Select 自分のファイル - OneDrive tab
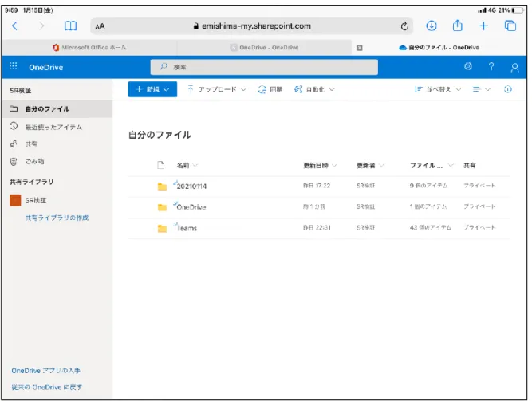Image resolution: width=532 pixels, height=401 pixels. click(439, 48)
